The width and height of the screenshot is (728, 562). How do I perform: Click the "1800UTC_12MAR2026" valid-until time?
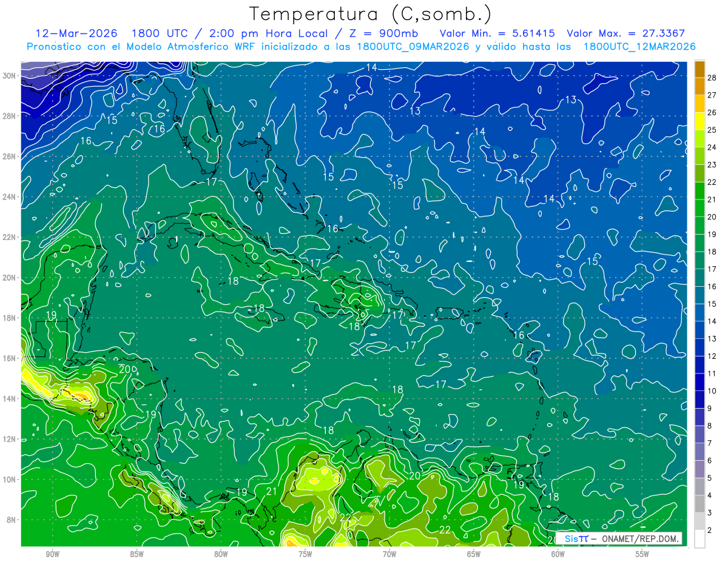(639, 47)
